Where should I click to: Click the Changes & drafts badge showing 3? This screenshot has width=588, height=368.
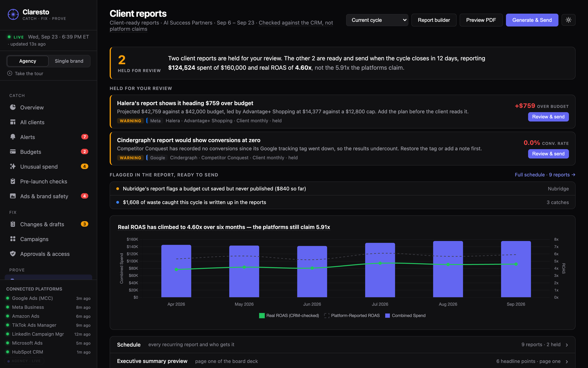85,224
